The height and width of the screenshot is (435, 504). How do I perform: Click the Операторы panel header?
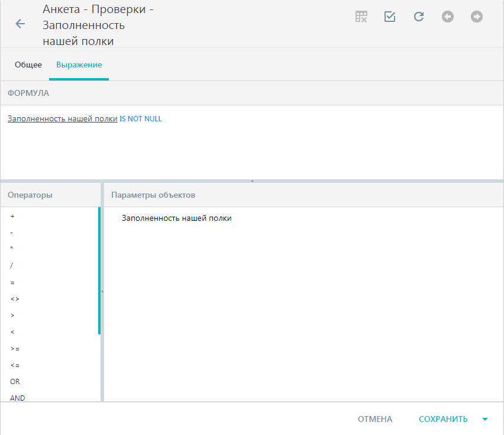click(x=50, y=195)
